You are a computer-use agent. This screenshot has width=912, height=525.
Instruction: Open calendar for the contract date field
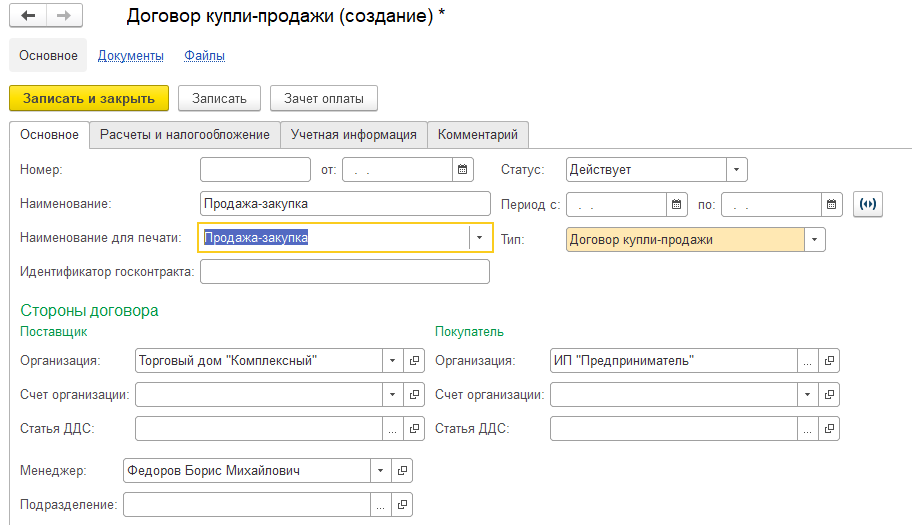462,170
